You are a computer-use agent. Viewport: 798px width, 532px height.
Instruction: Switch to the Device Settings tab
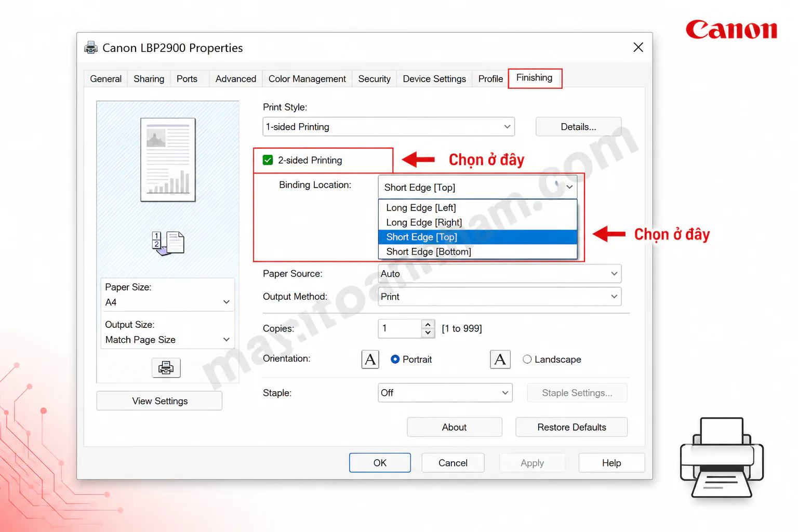434,79
